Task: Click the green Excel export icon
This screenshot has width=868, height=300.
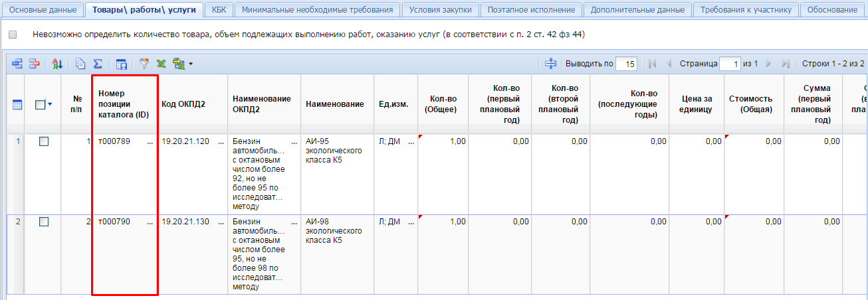Action: pos(161,64)
